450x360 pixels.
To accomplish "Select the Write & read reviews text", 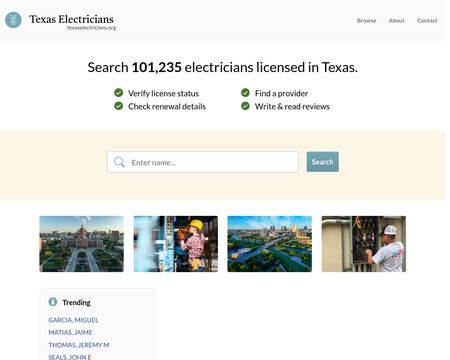I will click(292, 106).
